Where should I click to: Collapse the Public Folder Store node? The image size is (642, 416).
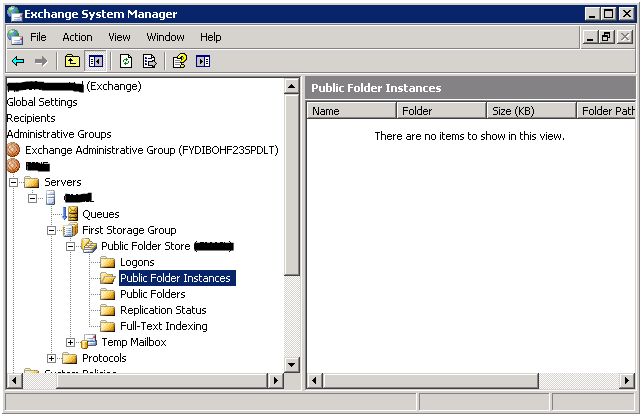click(70, 246)
